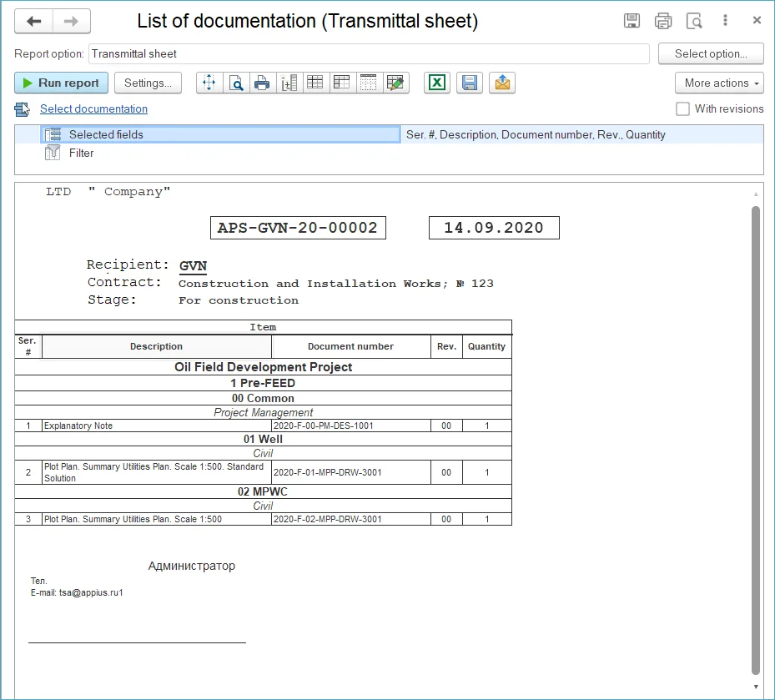Click the blue floppy disk save icon
Image resolution: width=775 pixels, height=700 pixels.
(x=470, y=83)
